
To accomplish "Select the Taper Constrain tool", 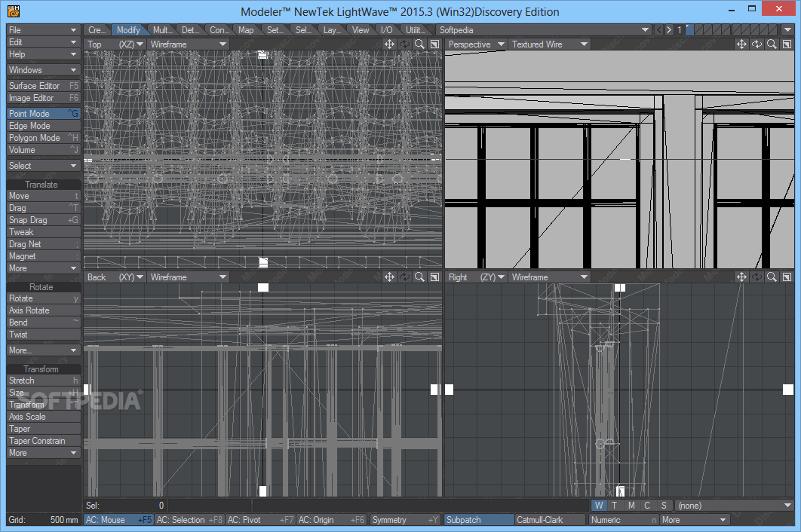I will 44,441.
